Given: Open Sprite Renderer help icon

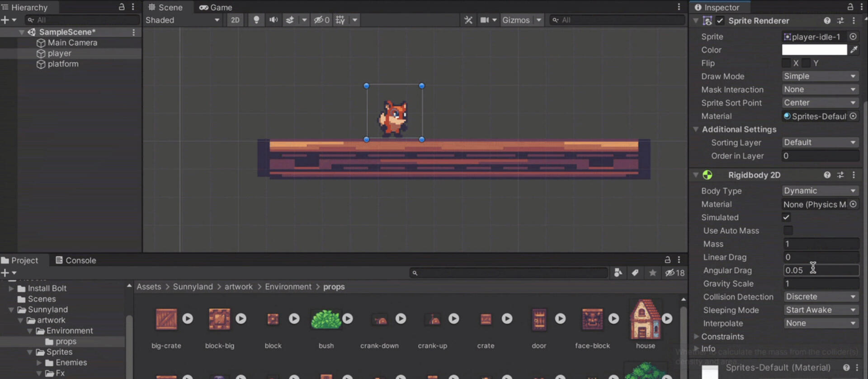Looking at the screenshot, I should [x=827, y=21].
